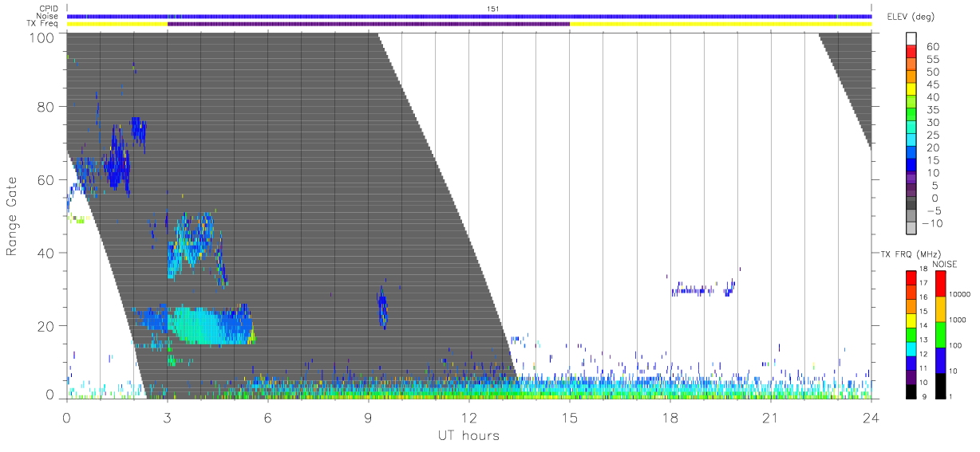980x452 pixels.
Task: Click the red 17–18 MHz TX FRQ swatch
Action: [x=911, y=277]
